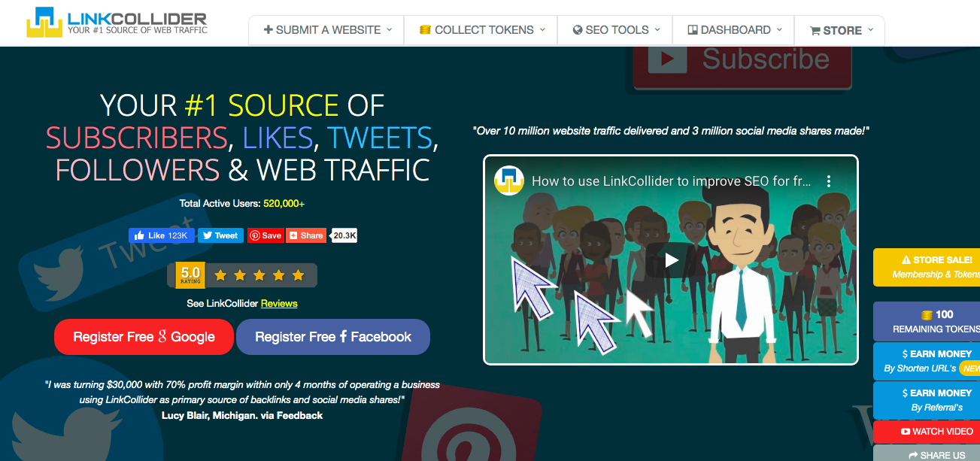Click the warning icon on Store Sale
This screenshot has height=461, width=980.
906,260
